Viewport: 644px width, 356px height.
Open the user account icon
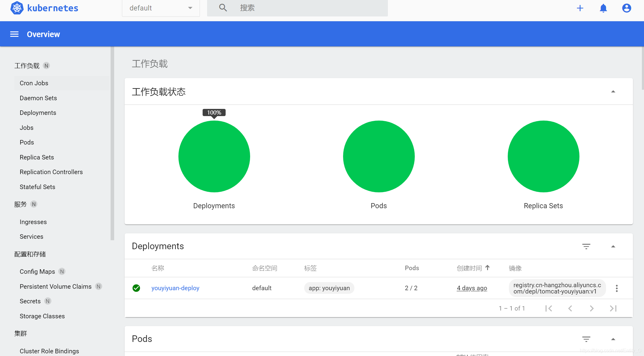click(x=626, y=8)
